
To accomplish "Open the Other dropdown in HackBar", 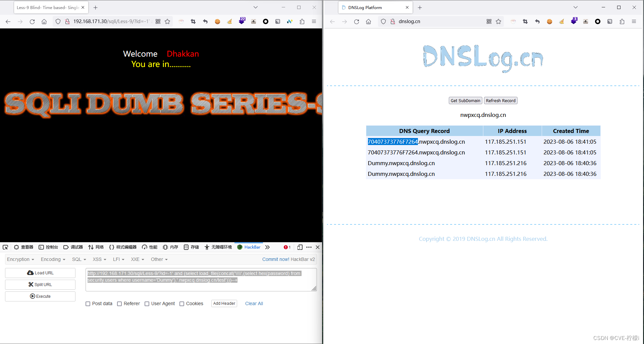I will [159, 259].
